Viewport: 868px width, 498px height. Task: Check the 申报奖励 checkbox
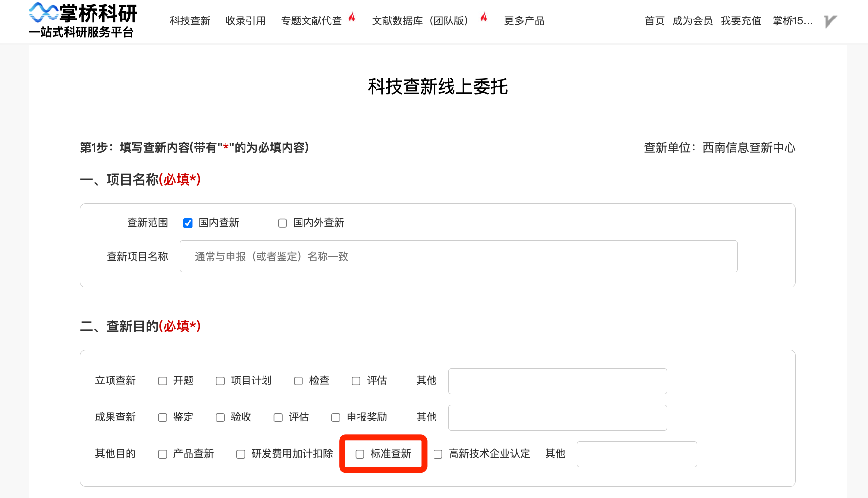coord(336,418)
